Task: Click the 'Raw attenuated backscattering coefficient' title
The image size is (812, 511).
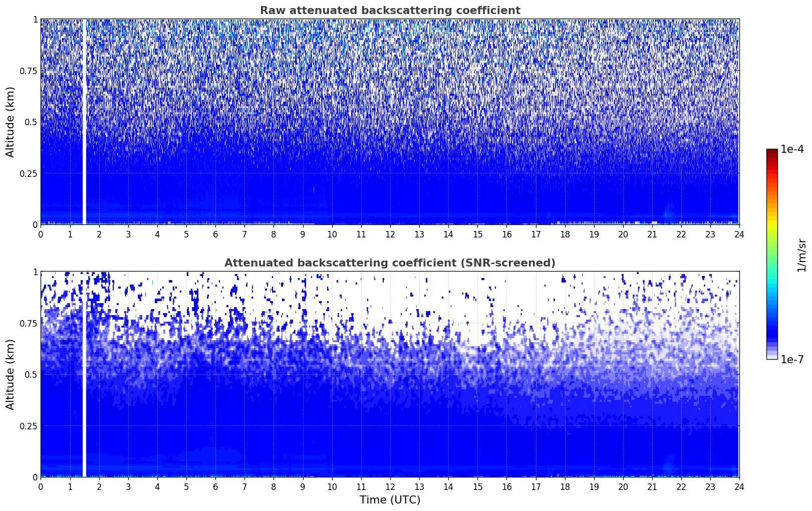Action: pyautogui.click(x=390, y=11)
